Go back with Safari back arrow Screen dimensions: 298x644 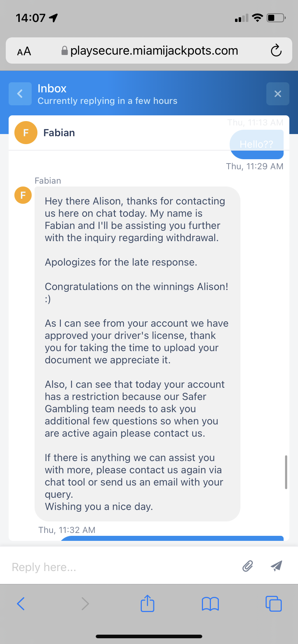[x=21, y=604]
